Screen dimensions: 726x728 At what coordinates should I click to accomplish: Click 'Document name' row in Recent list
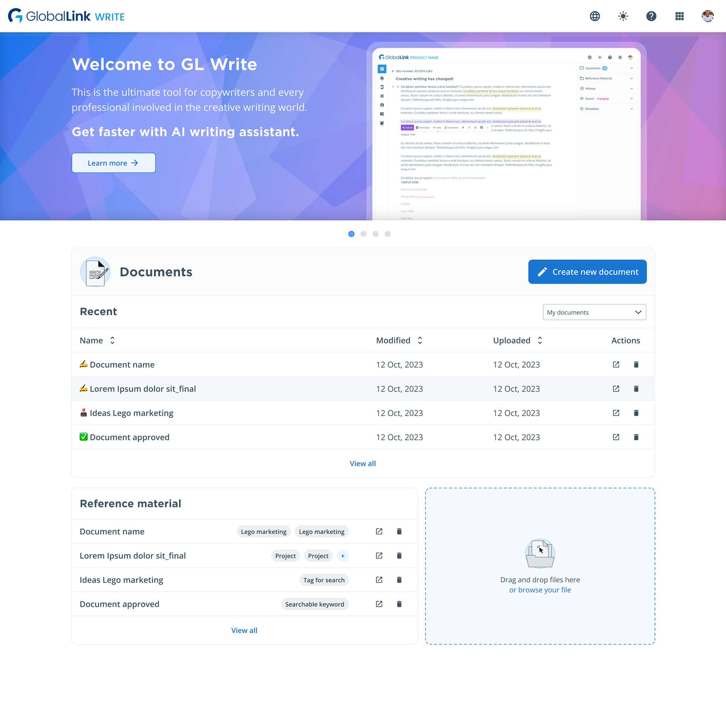[x=363, y=365]
